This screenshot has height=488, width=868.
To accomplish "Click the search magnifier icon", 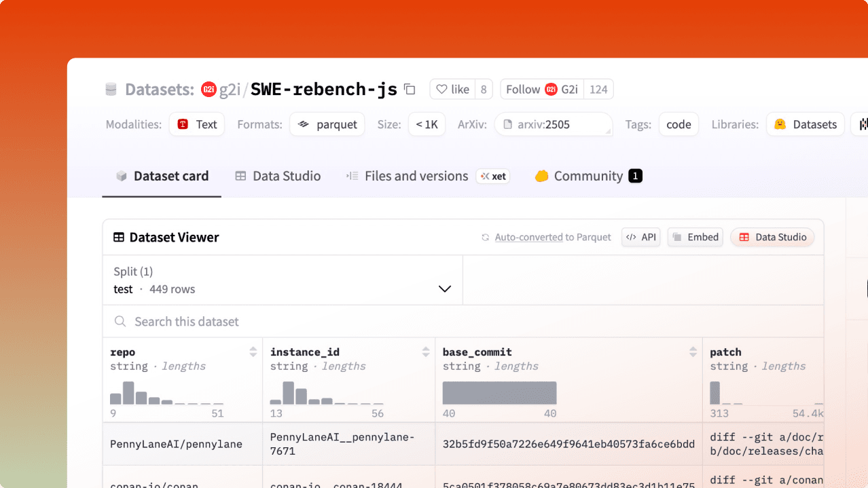I will (120, 321).
